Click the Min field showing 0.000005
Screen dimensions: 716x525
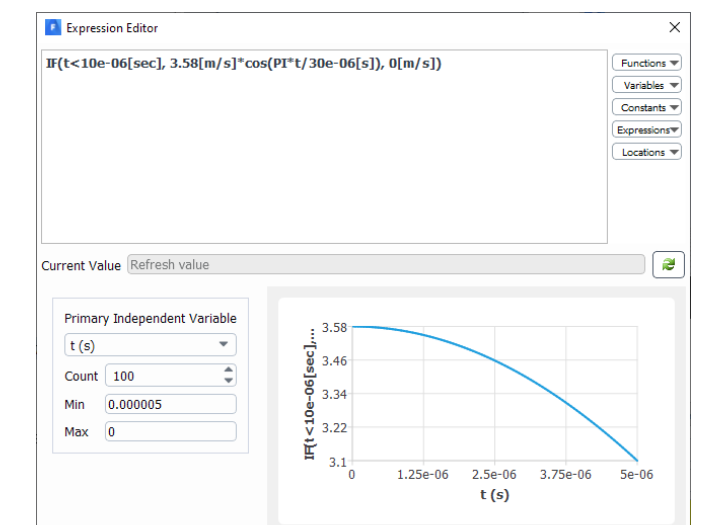tap(171, 404)
